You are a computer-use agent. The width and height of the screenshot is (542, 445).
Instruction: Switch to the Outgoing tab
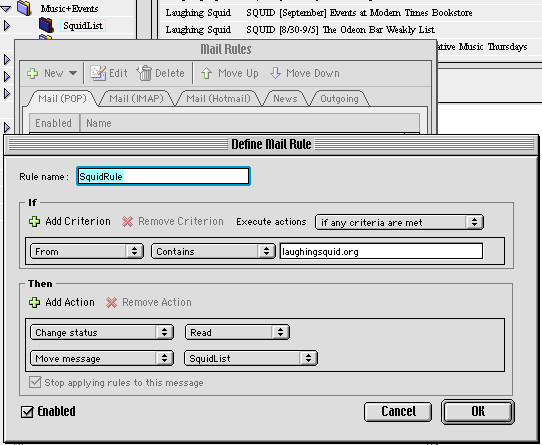pyautogui.click(x=339, y=99)
